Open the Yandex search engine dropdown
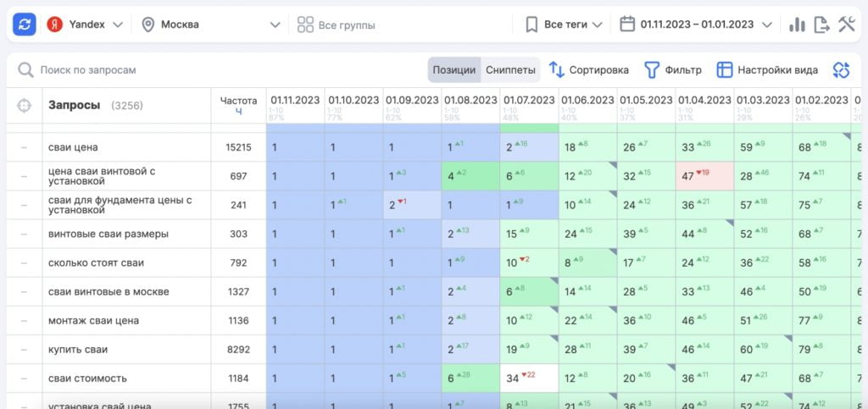 [85, 25]
